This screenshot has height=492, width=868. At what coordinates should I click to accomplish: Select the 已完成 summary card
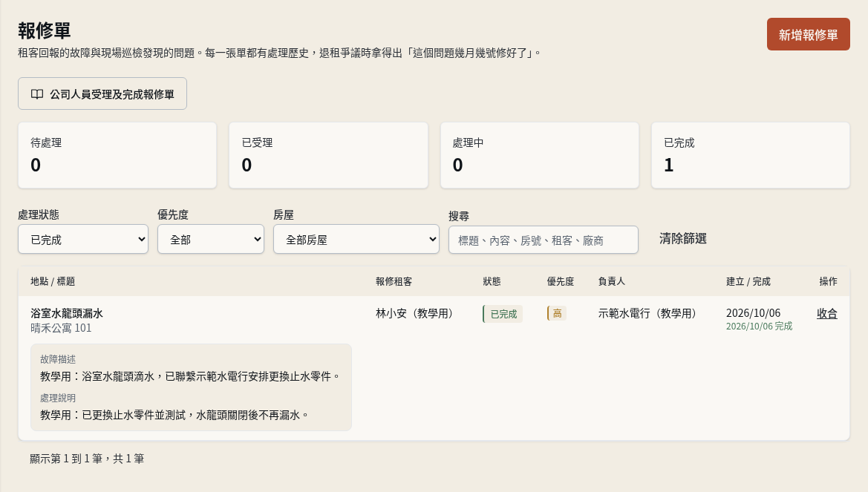(x=751, y=156)
